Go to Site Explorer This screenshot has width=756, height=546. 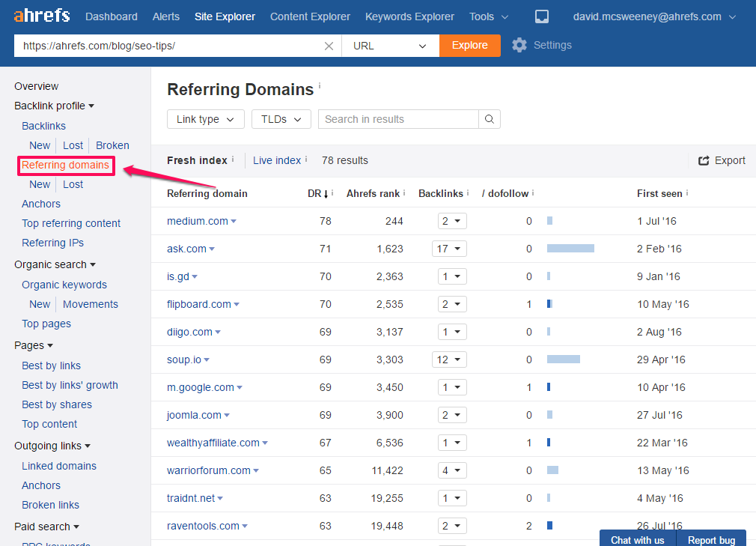(225, 17)
